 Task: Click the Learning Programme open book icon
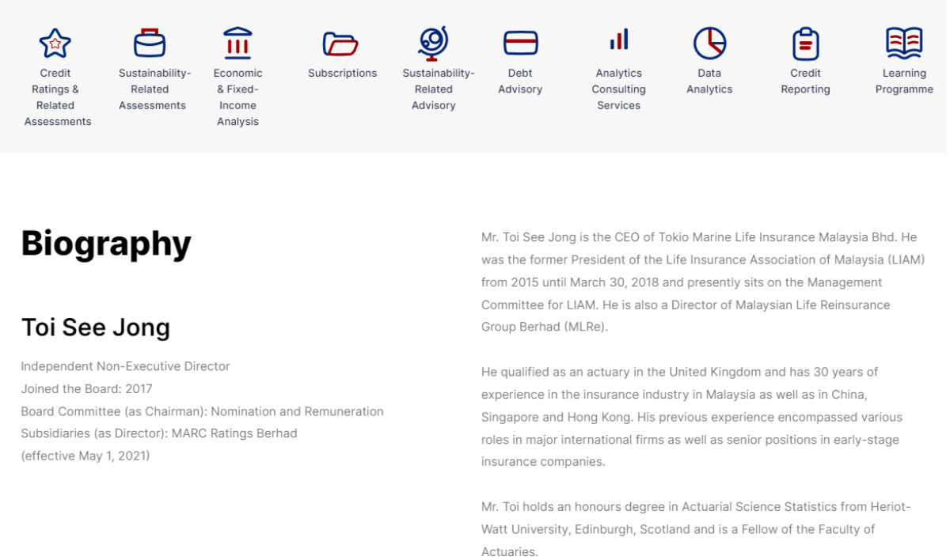(904, 43)
